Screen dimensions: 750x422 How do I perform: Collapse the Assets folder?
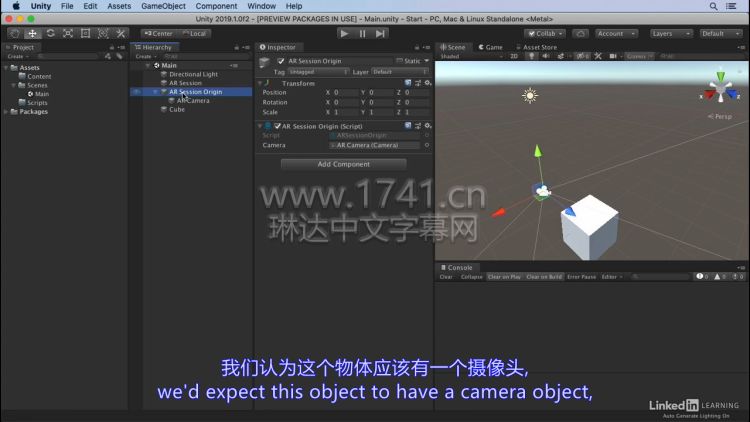[x=6, y=67]
